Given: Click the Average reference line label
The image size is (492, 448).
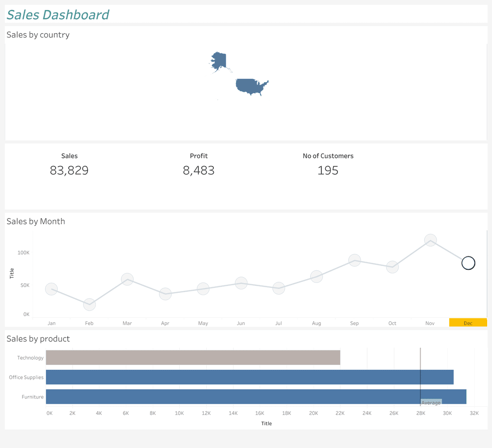Looking at the screenshot, I should tap(431, 402).
